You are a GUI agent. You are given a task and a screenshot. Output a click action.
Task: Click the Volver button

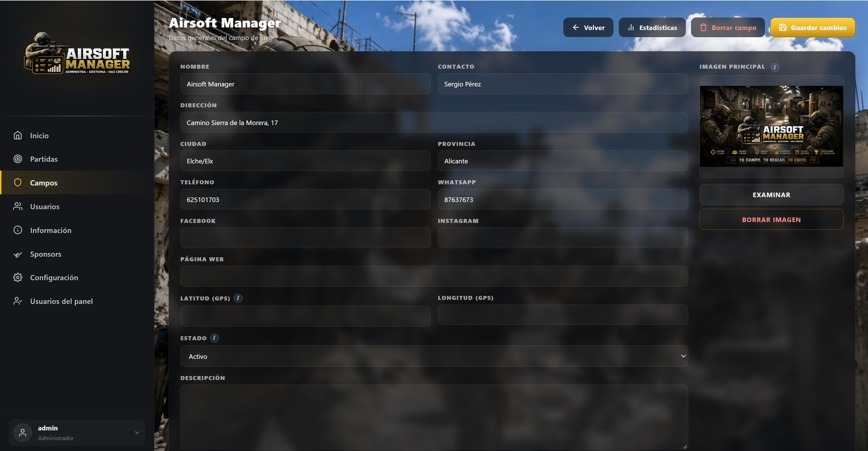[588, 28]
